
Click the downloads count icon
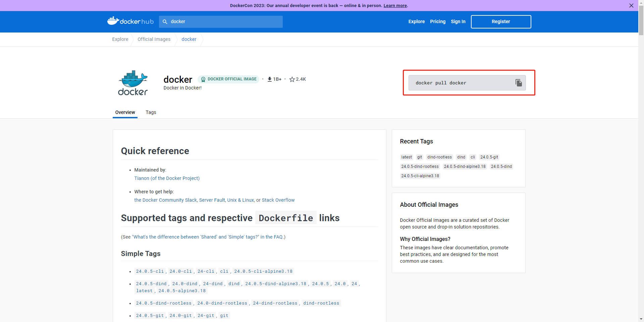point(269,79)
